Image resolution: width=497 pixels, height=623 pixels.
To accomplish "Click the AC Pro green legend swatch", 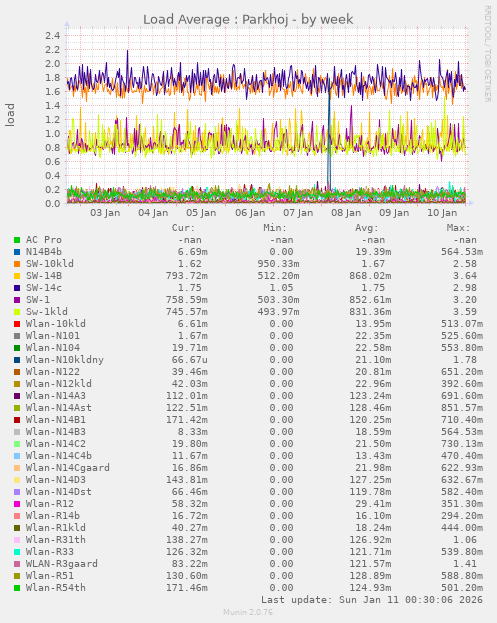I will (17, 240).
